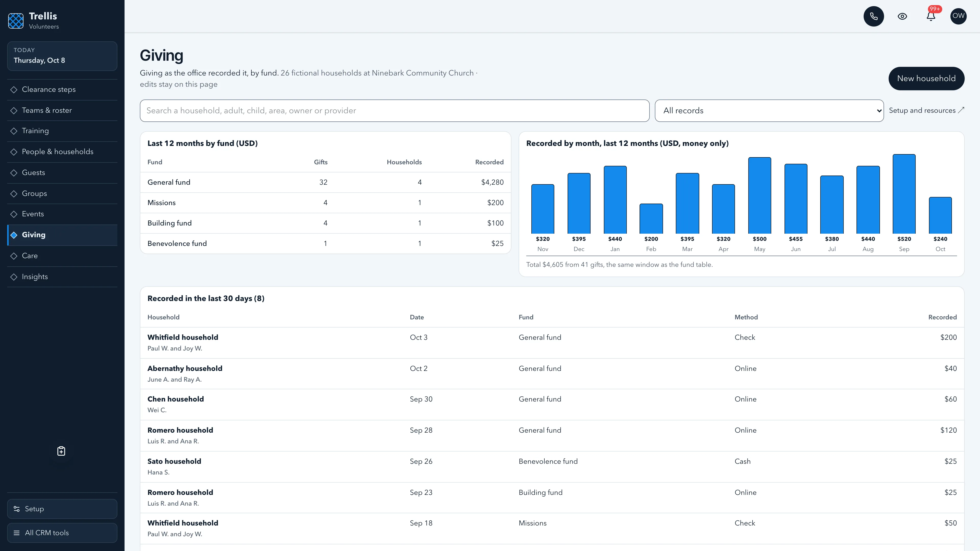
Task: Click the diamond icon beside Clearance steps
Action: [x=14, y=90]
